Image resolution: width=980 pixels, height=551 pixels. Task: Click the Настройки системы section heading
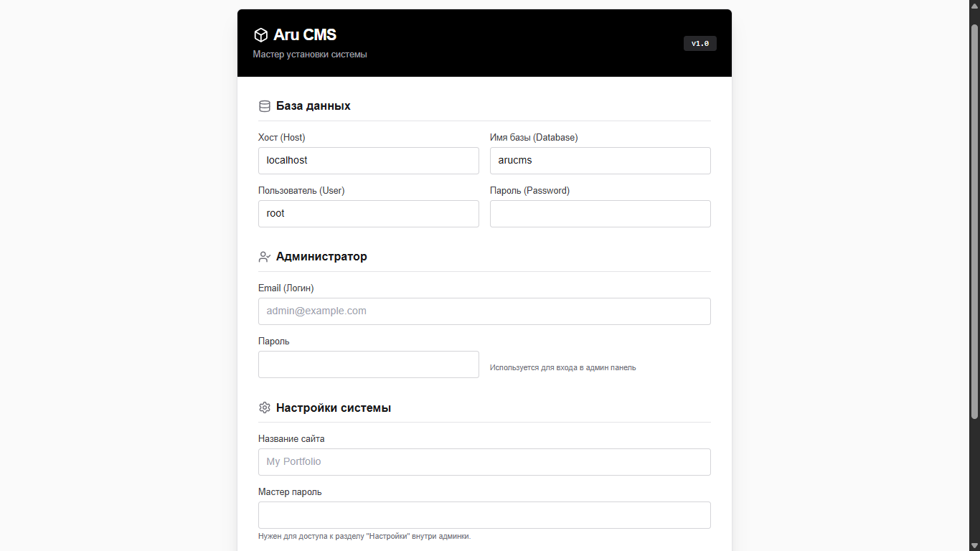(x=334, y=408)
